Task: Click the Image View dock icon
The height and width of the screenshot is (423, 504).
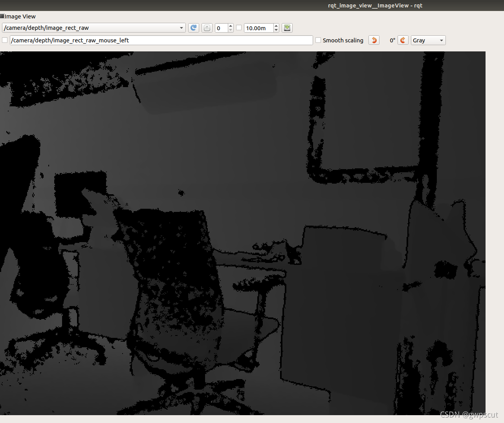Action: point(2,16)
